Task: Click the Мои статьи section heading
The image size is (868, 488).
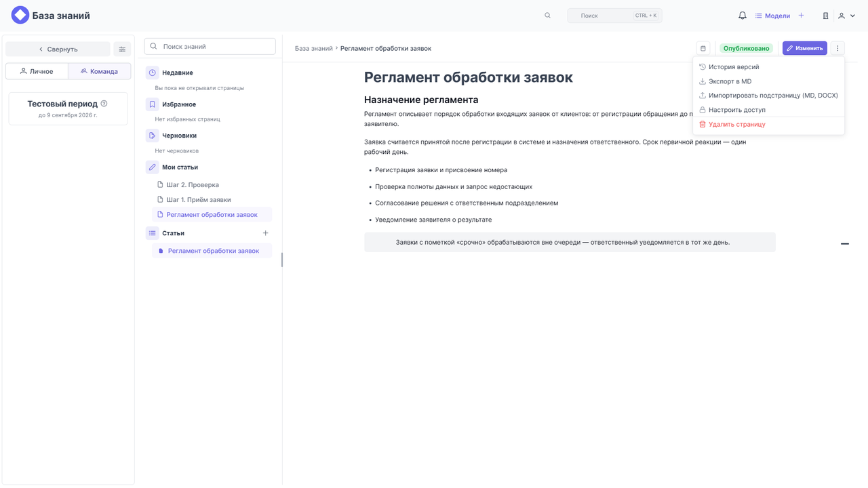Action: (x=180, y=167)
